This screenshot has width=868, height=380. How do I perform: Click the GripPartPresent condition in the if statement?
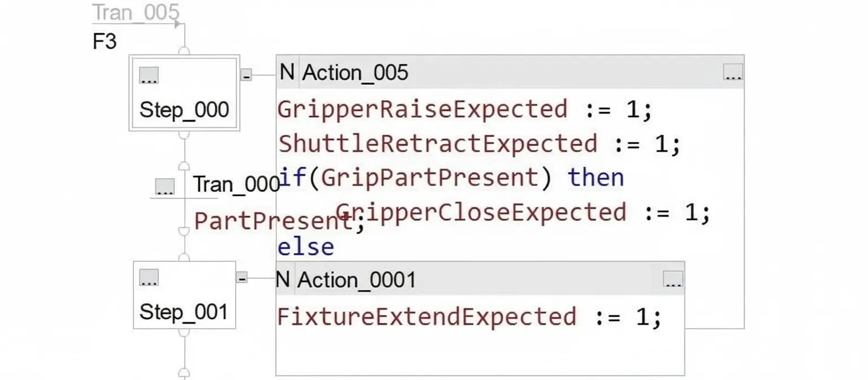429,178
